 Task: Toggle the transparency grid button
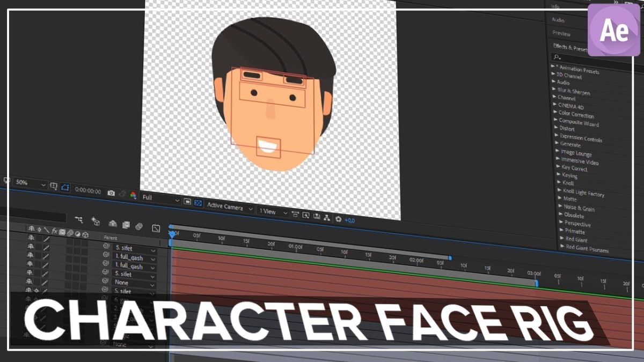coord(198,202)
